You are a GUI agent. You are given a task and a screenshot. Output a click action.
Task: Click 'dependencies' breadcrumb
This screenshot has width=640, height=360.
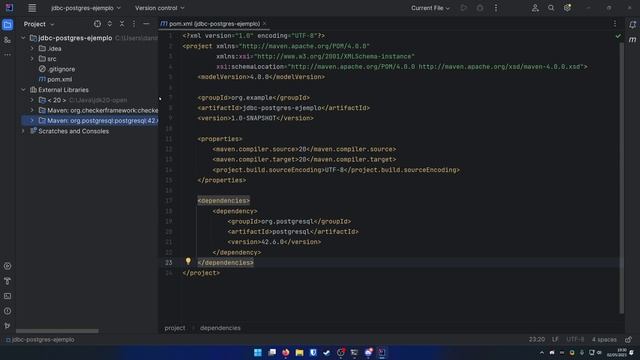point(220,328)
